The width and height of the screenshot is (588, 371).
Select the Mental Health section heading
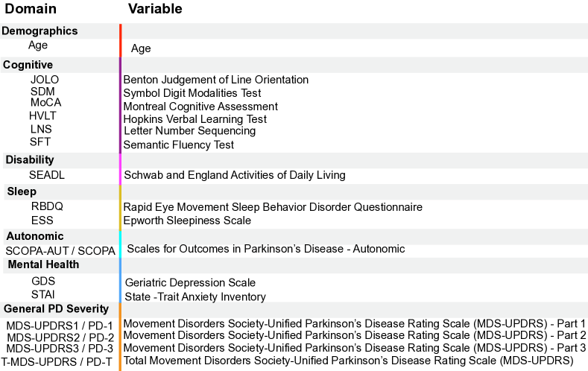click(43, 264)
